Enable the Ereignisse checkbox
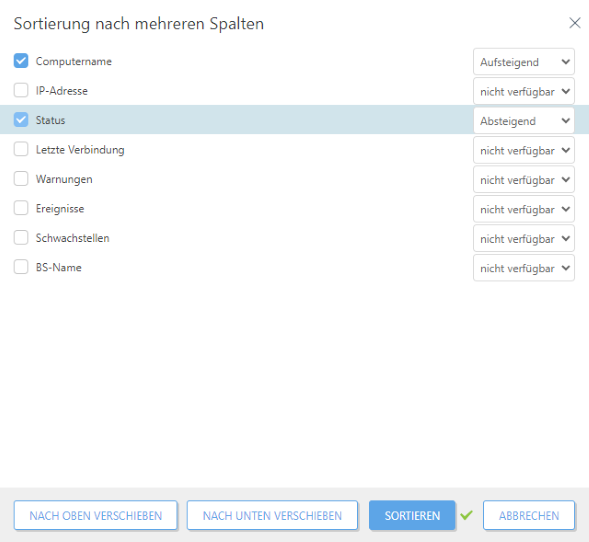Screen dimensions: 589x542 [21, 208]
